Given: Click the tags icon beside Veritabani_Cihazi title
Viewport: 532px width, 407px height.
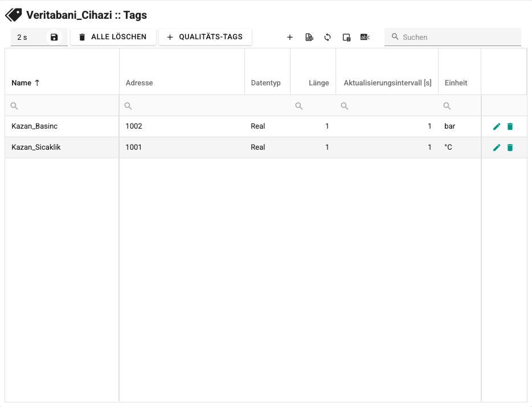Looking at the screenshot, I should click(14, 15).
